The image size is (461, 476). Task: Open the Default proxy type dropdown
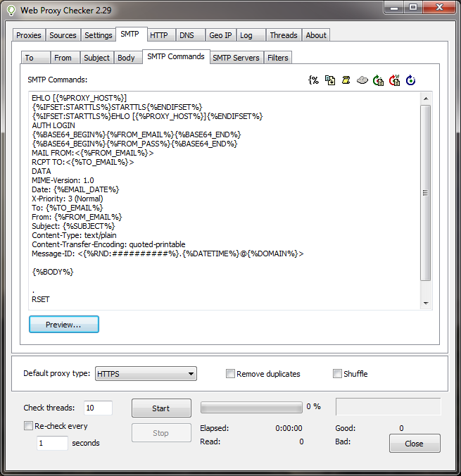click(x=146, y=374)
